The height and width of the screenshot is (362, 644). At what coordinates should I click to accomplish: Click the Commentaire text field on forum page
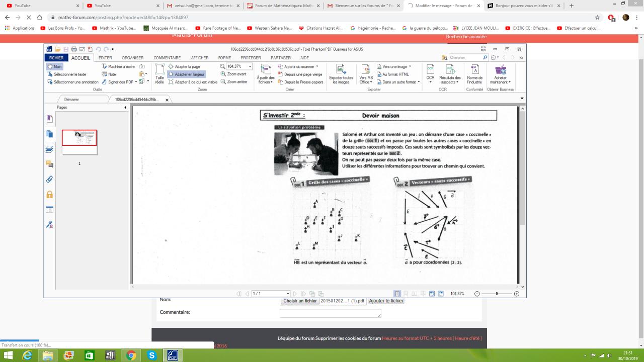click(x=331, y=313)
